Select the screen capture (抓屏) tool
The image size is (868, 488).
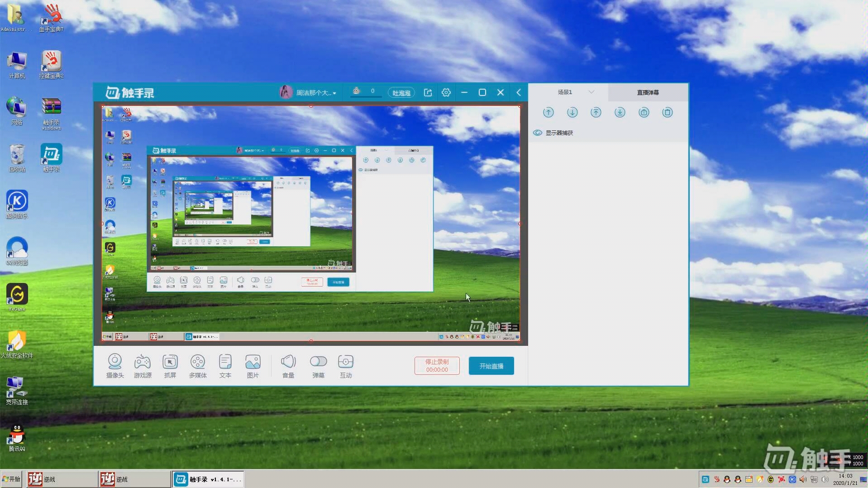[170, 366]
